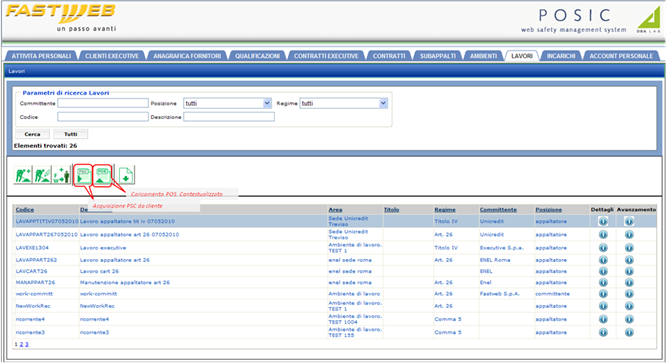The image size is (666, 363).
Task: Open Dettagli for NewWorkRec row
Action: [x=603, y=306]
